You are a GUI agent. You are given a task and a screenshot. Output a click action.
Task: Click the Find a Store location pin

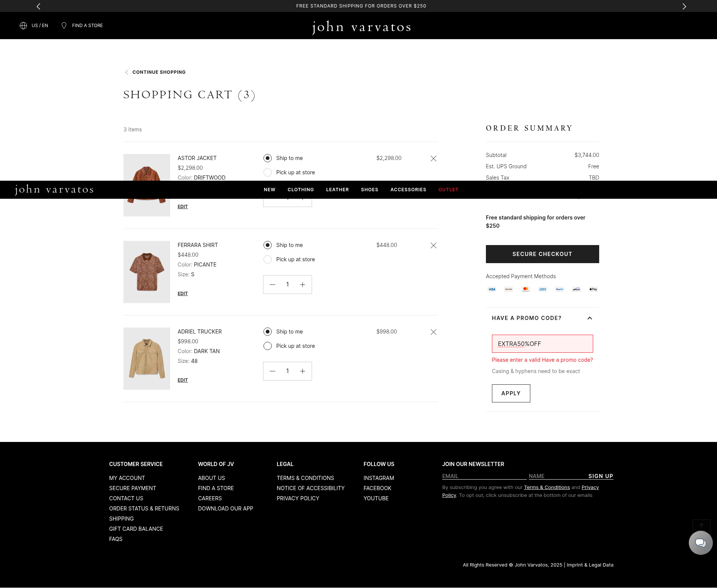[x=64, y=26]
